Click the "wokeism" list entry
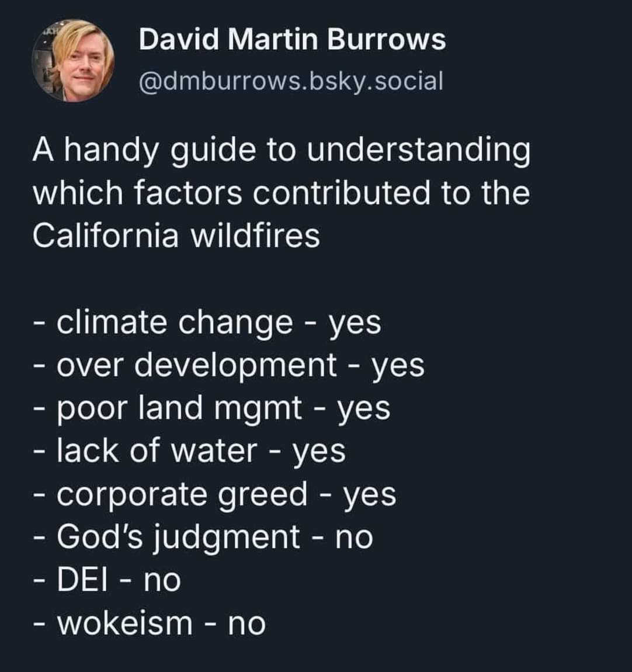 click(124, 622)
